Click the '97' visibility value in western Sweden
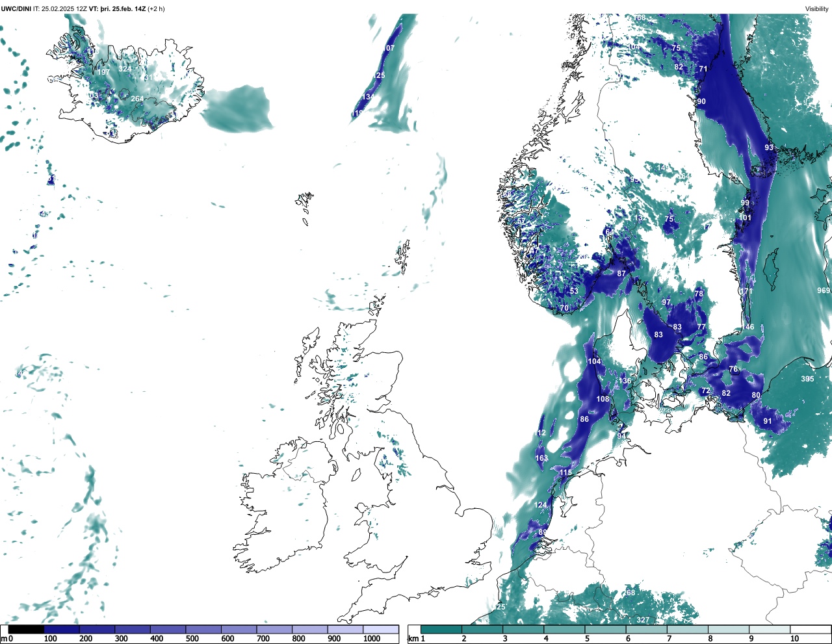Image resolution: width=832 pixels, height=644 pixels. (x=666, y=302)
